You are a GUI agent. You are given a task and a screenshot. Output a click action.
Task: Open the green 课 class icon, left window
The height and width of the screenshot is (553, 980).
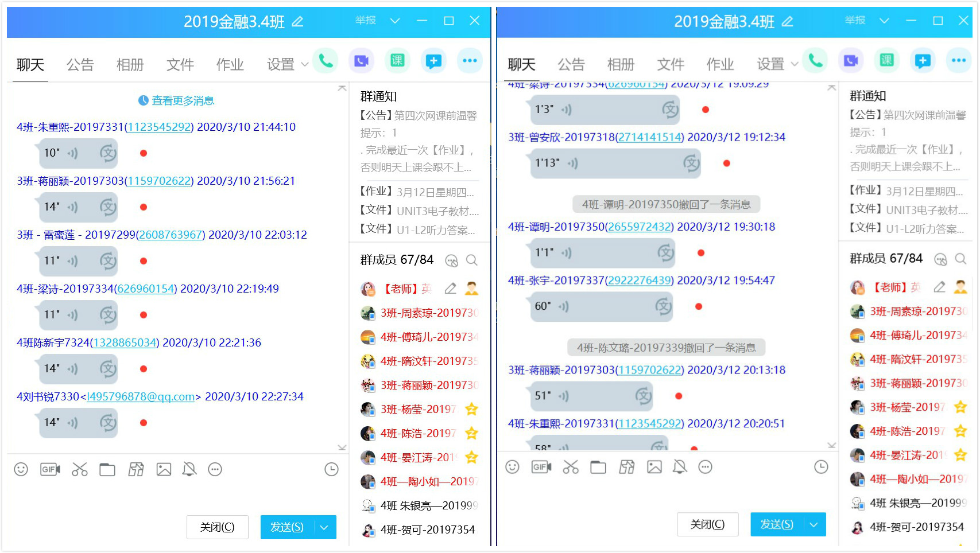[x=397, y=61]
